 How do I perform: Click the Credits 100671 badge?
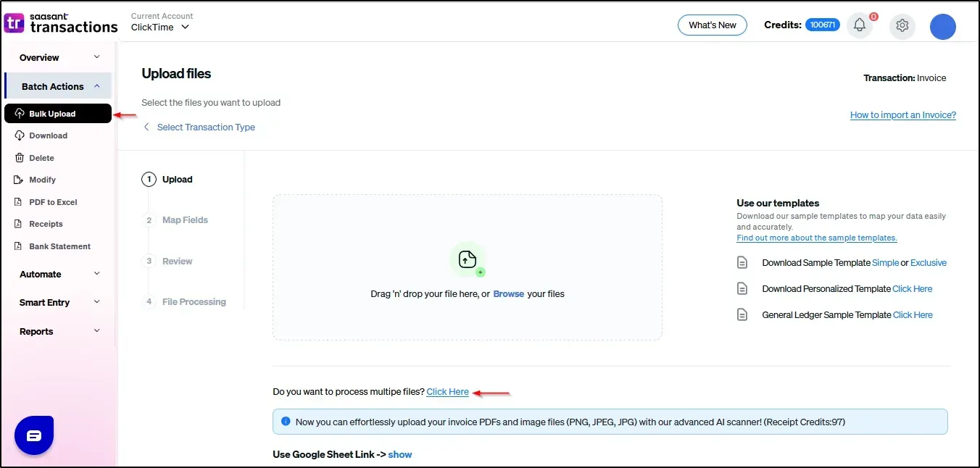point(823,25)
